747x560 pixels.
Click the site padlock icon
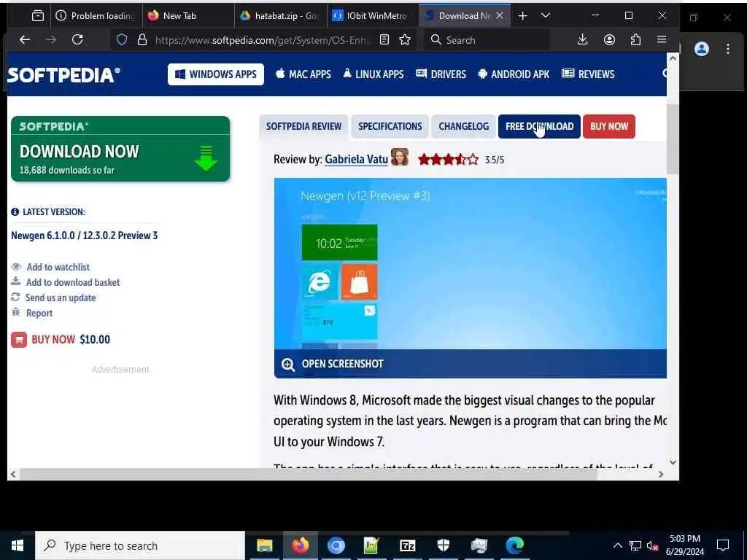click(142, 40)
